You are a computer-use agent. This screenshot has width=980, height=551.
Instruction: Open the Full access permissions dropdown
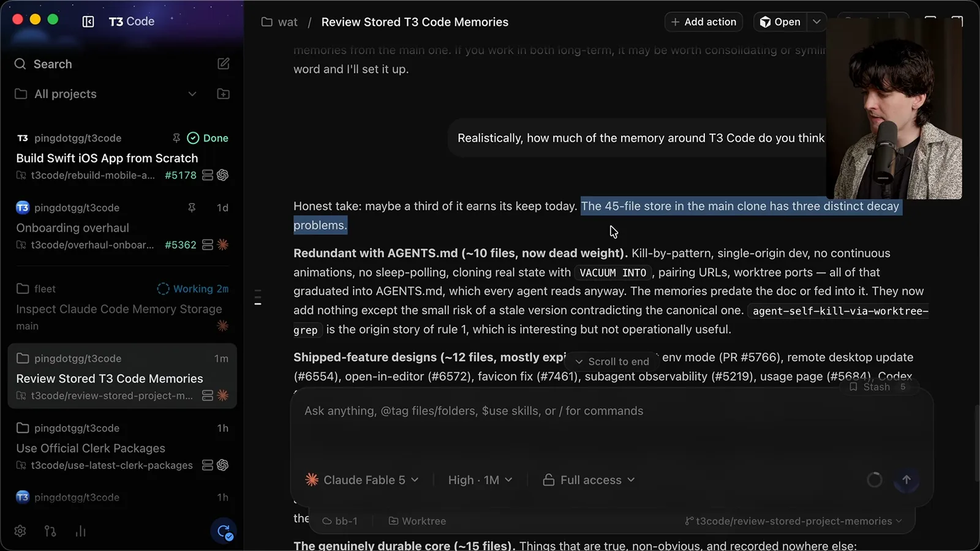point(589,480)
